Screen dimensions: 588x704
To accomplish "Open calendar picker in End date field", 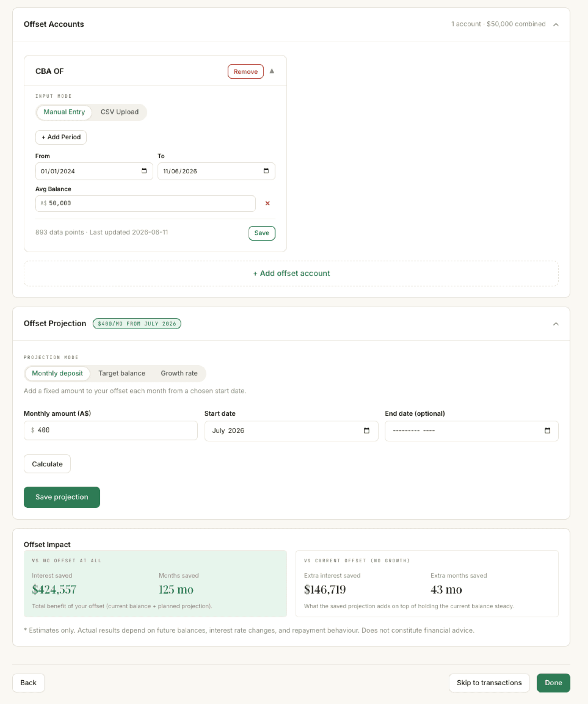I will (x=547, y=431).
